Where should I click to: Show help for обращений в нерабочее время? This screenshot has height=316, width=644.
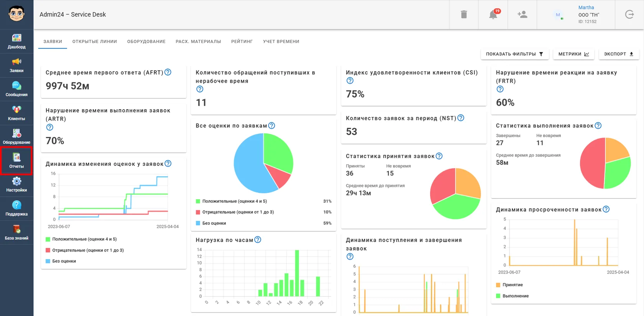(x=200, y=89)
